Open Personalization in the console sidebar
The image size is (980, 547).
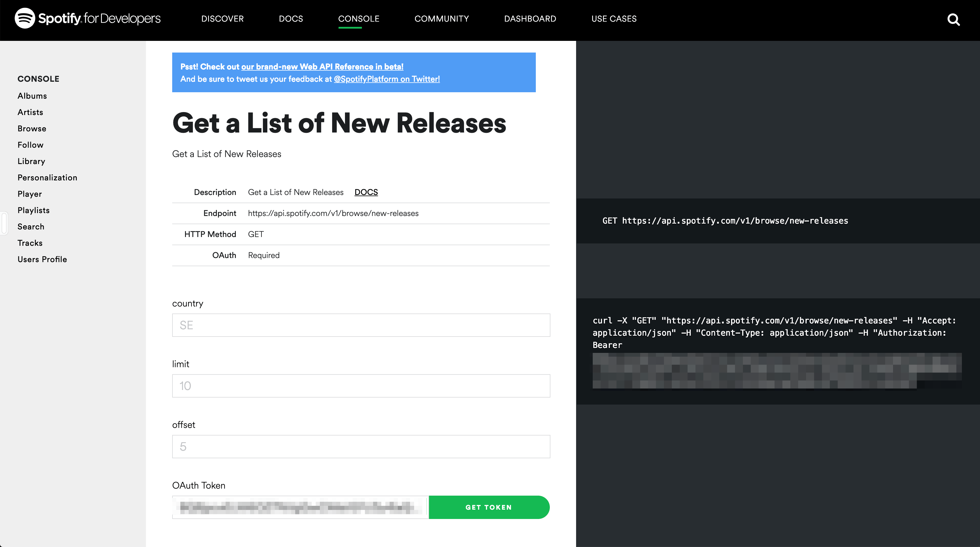click(47, 178)
